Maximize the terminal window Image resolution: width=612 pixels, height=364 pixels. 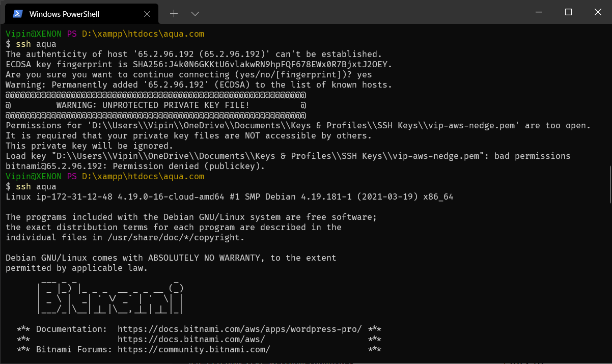coord(569,12)
